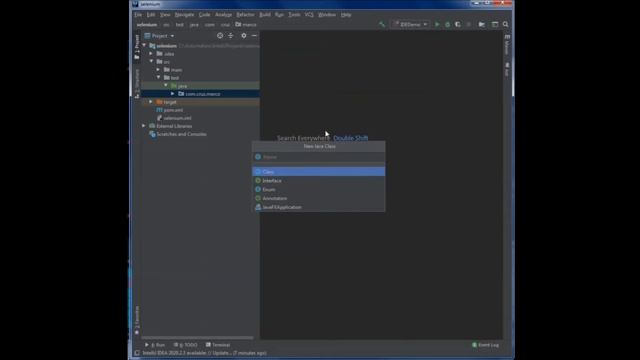Expand the .idea folder arrow
Screen dimensions: 640x360
[x=151, y=54]
